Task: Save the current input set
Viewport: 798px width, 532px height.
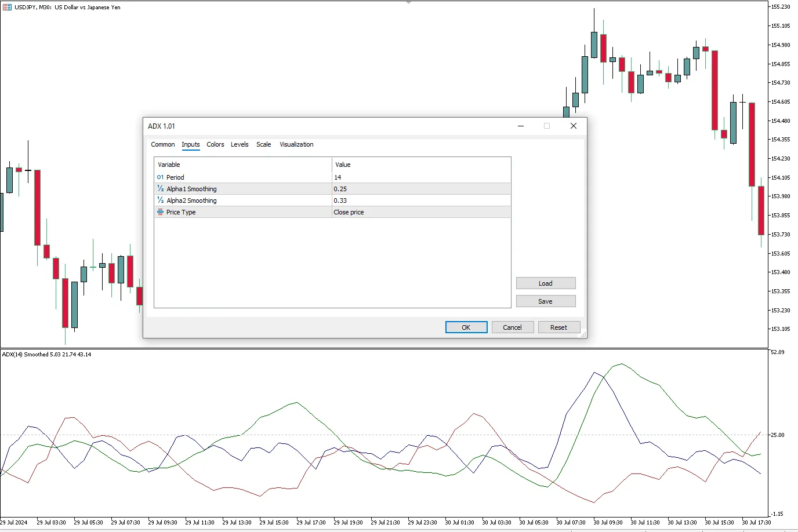Action: [545, 301]
